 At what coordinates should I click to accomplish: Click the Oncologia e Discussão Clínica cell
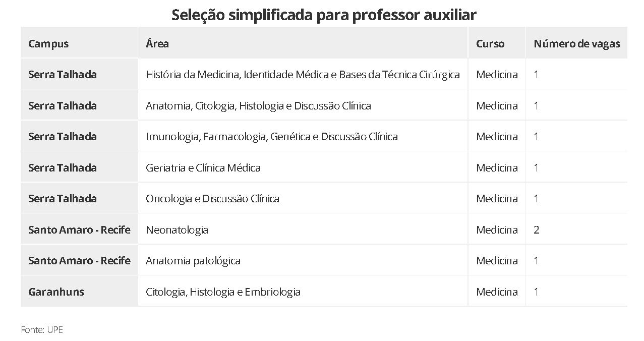click(x=212, y=199)
